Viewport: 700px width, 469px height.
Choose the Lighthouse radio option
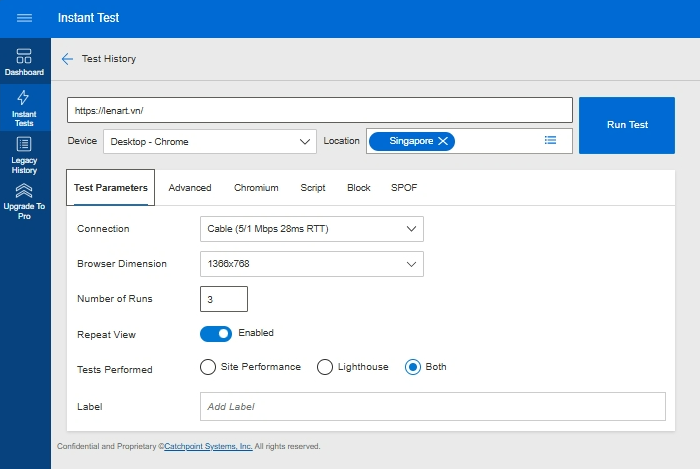click(325, 367)
